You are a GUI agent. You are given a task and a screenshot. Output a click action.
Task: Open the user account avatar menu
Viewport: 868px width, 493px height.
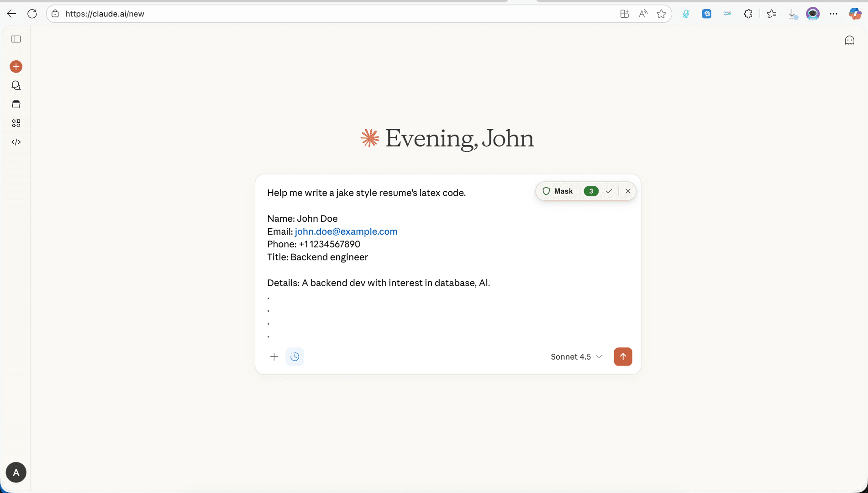pyautogui.click(x=16, y=472)
